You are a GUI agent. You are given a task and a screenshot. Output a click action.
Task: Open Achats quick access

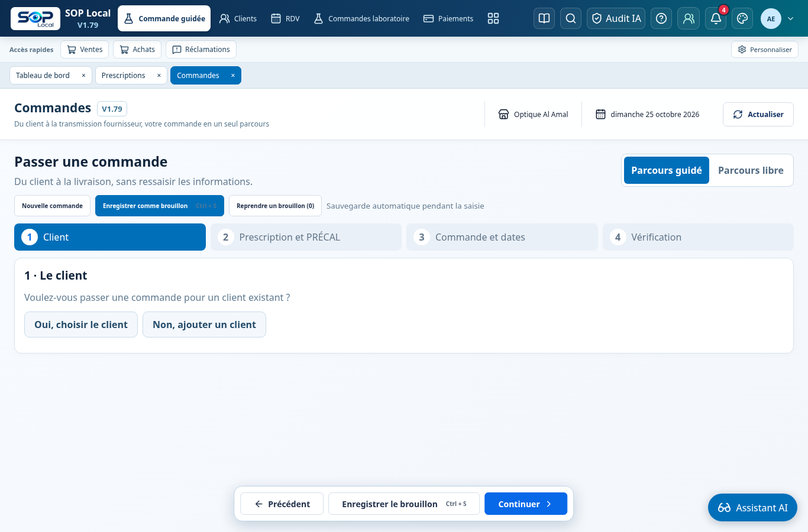[137, 50]
